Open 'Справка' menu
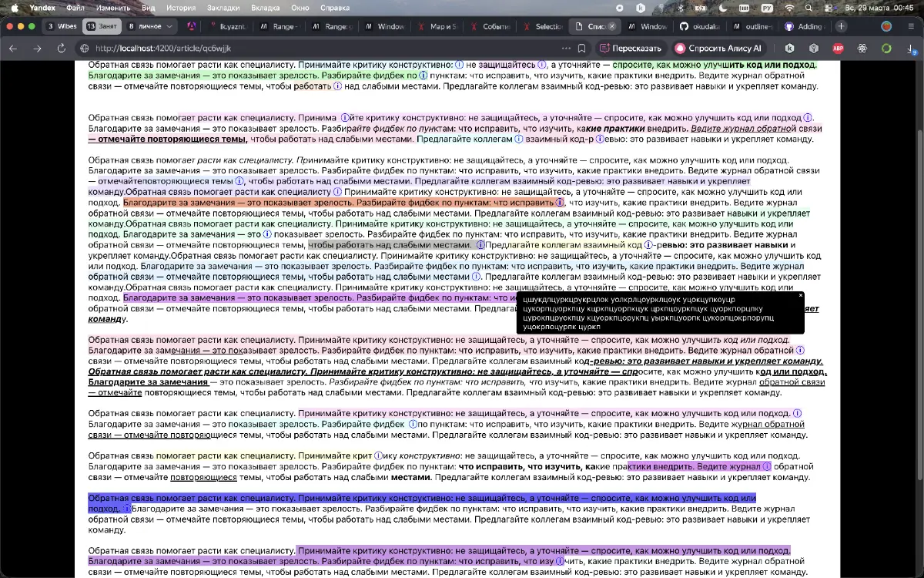 click(x=334, y=7)
